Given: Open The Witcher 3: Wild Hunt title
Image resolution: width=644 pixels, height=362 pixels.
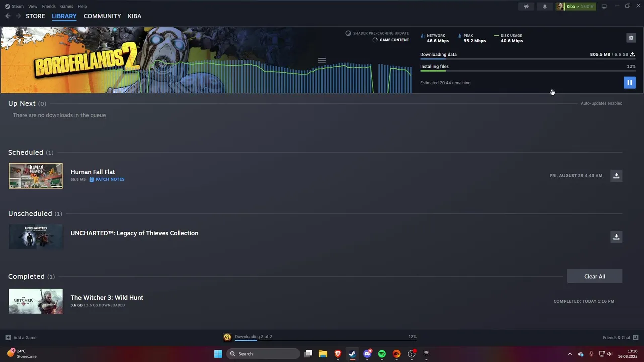Looking at the screenshot, I should 107,297.
